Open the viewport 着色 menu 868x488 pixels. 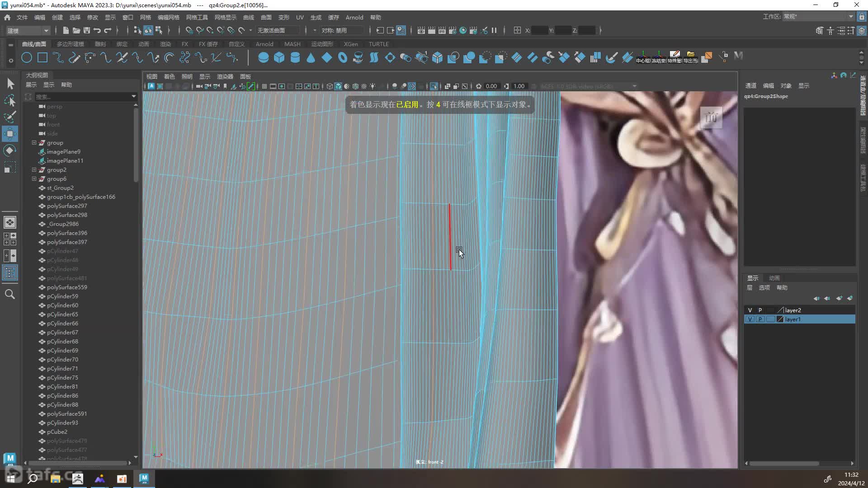click(x=169, y=77)
